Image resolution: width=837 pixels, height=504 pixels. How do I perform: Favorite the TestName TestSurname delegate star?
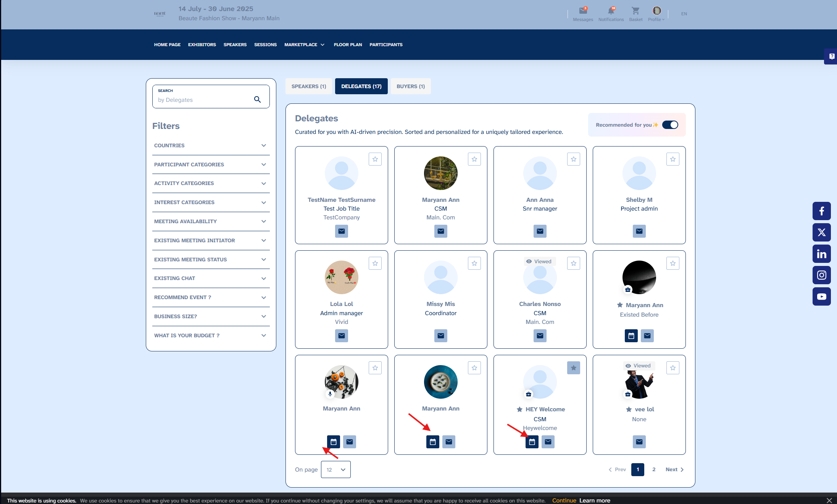coord(375,159)
